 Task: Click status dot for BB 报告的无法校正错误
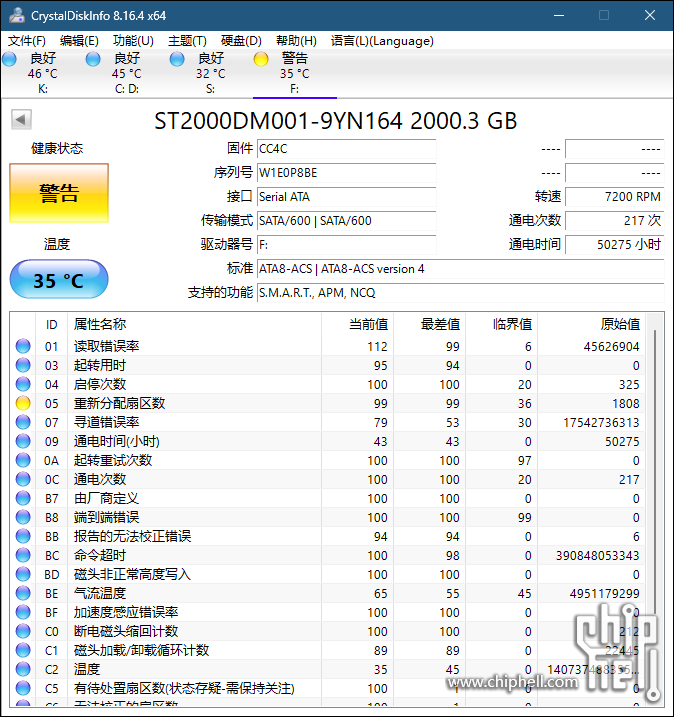click(x=23, y=536)
